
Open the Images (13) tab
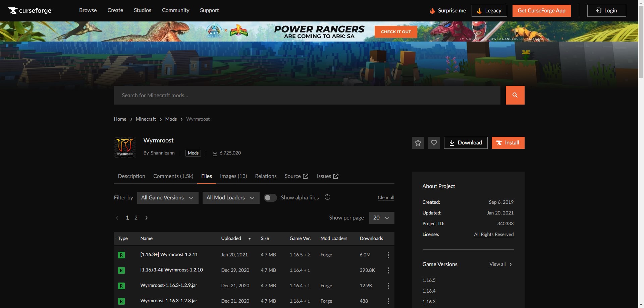[x=233, y=176]
